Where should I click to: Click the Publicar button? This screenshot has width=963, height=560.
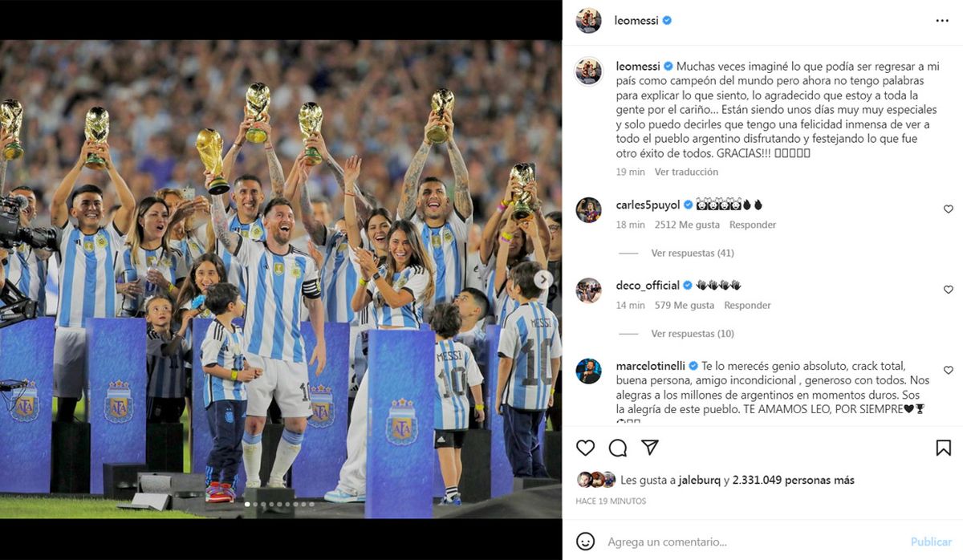point(931,542)
